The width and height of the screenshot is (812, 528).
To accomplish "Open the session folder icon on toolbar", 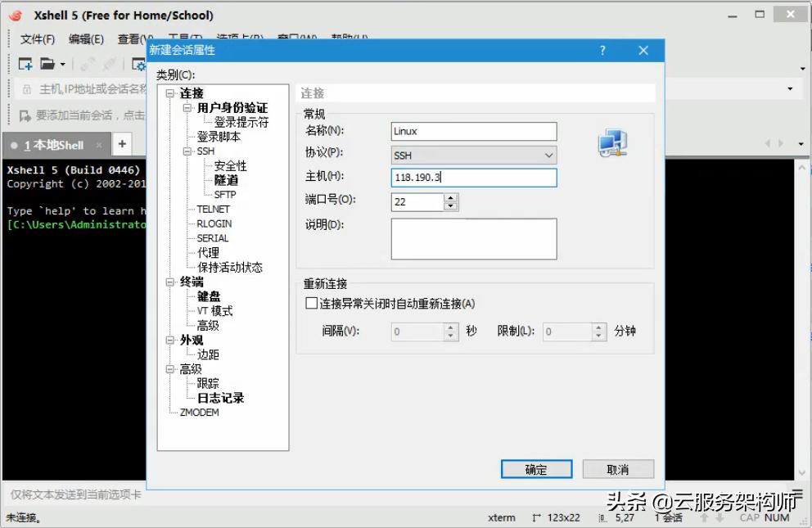I will point(46,64).
